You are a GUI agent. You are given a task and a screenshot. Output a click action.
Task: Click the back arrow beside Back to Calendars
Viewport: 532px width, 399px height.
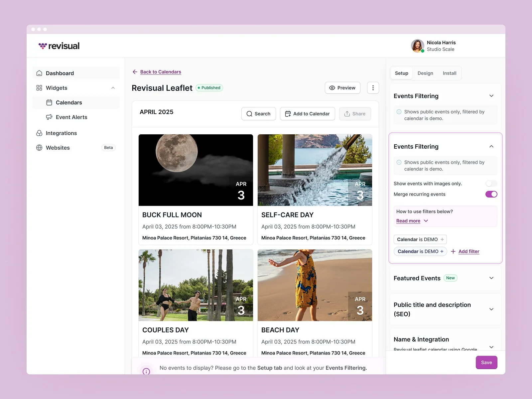coord(135,72)
